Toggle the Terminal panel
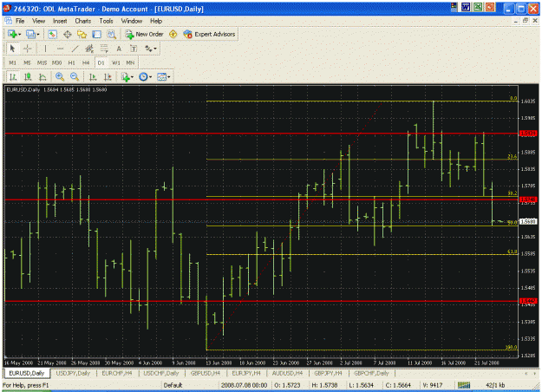542x392 pixels. click(97, 34)
